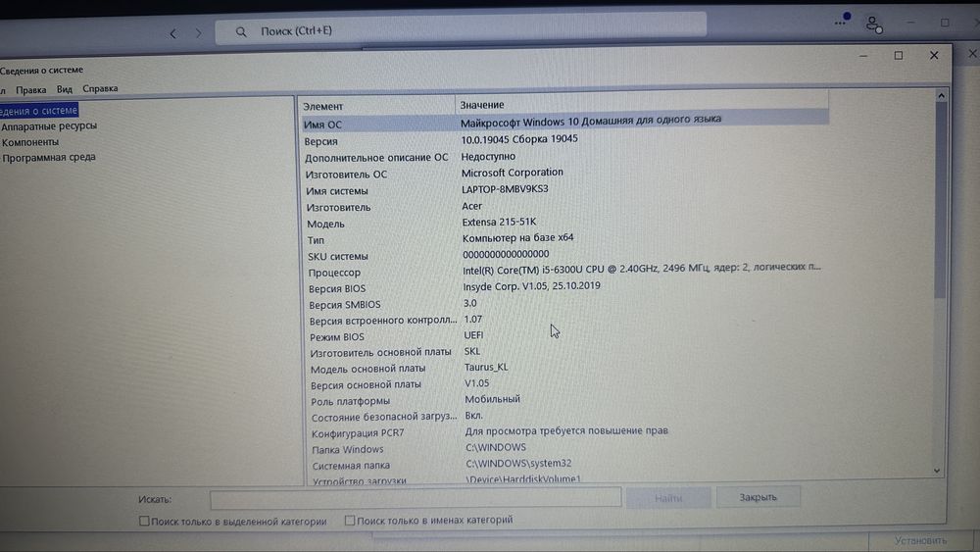Click the C:\WINDOWS value
The width and height of the screenshot is (980, 552).
(x=496, y=448)
